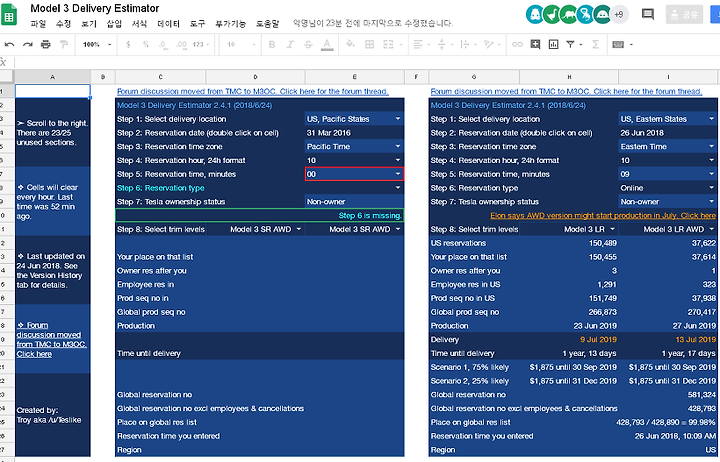Click the insert chart icon

pos(553,45)
